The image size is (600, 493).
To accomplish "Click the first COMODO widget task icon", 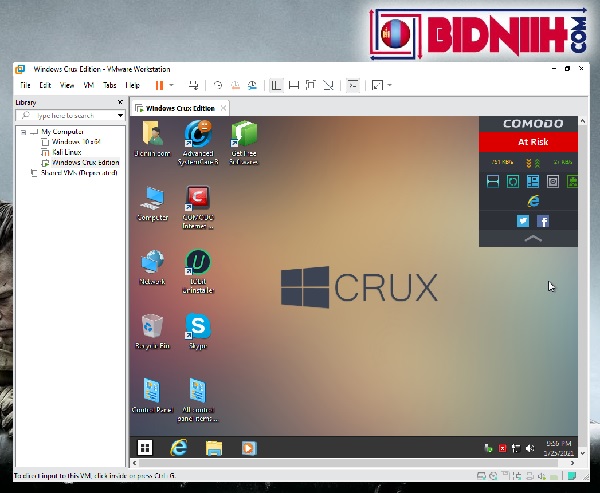I will [x=493, y=181].
